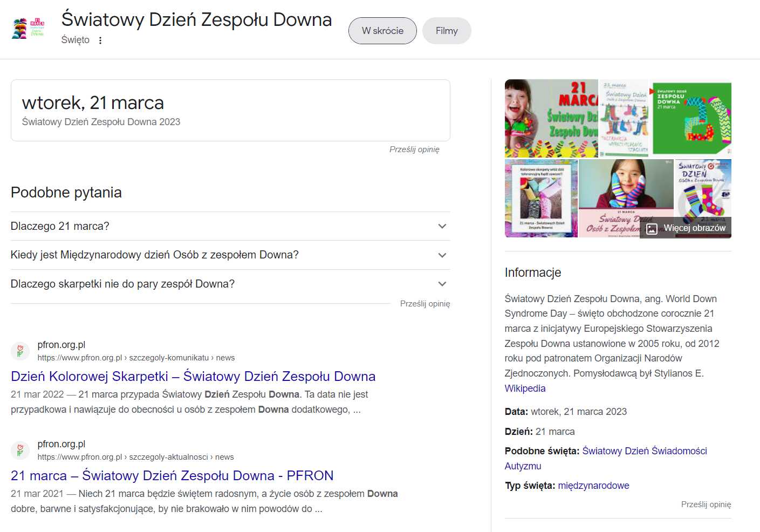Open Światowy Dzień Świadomości Autyzmu link

click(x=606, y=459)
